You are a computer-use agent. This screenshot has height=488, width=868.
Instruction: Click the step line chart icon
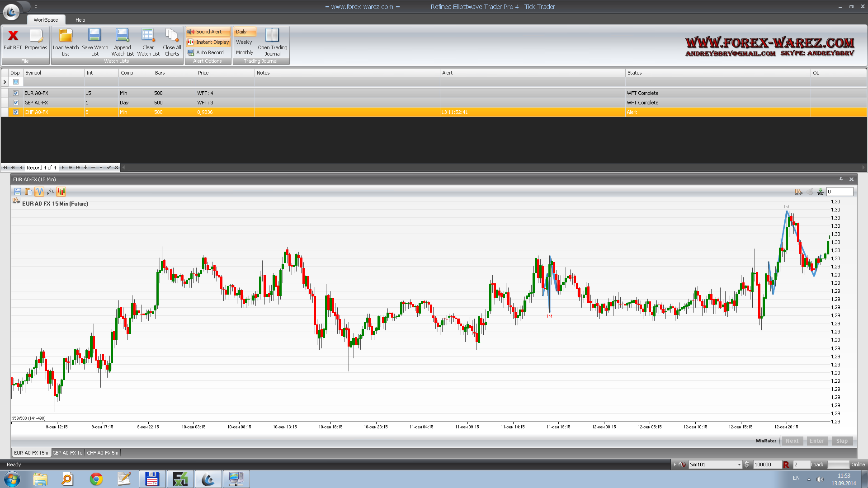pos(50,192)
